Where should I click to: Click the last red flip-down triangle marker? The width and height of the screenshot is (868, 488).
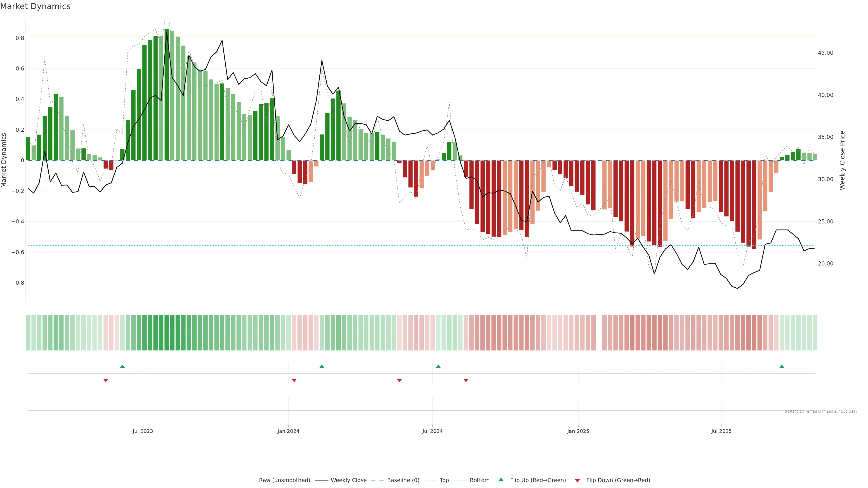[x=466, y=380]
